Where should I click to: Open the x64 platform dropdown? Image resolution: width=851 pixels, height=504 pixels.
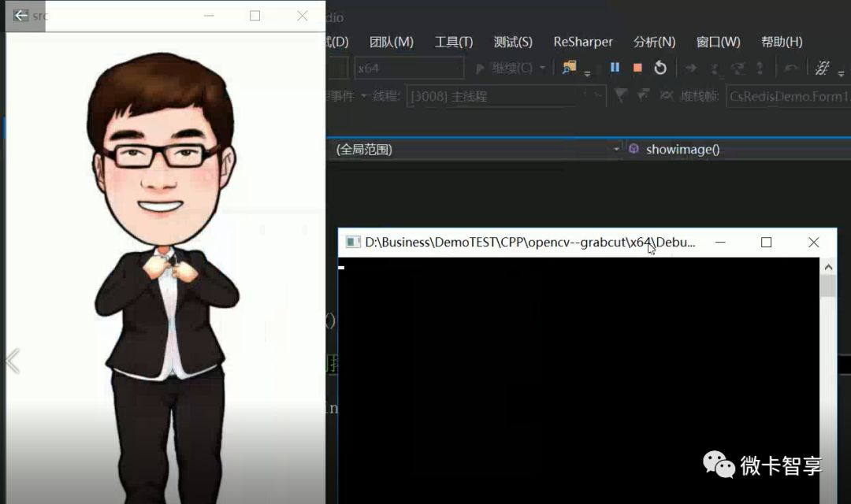(x=409, y=69)
